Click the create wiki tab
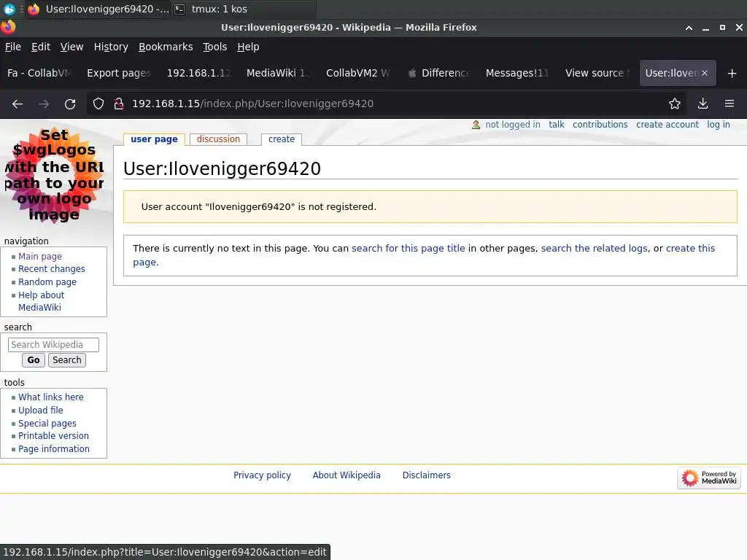This screenshot has height=560, width=747. (x=282, y=139)
